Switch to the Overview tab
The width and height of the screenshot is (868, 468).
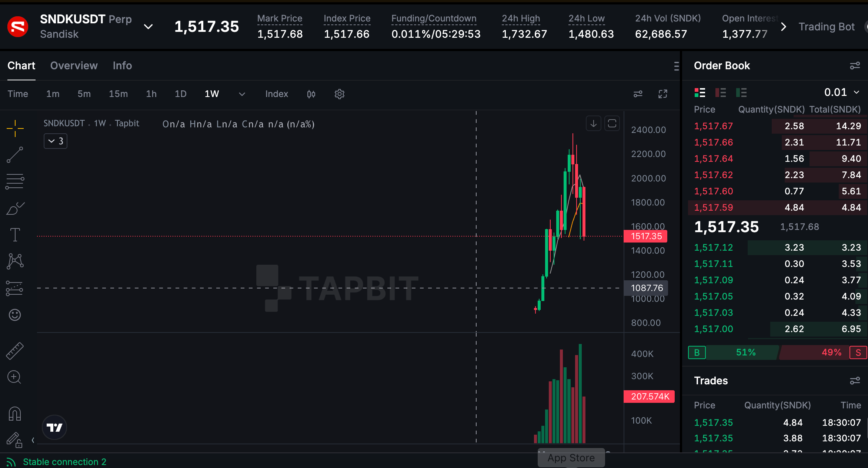tap(74, 66)
